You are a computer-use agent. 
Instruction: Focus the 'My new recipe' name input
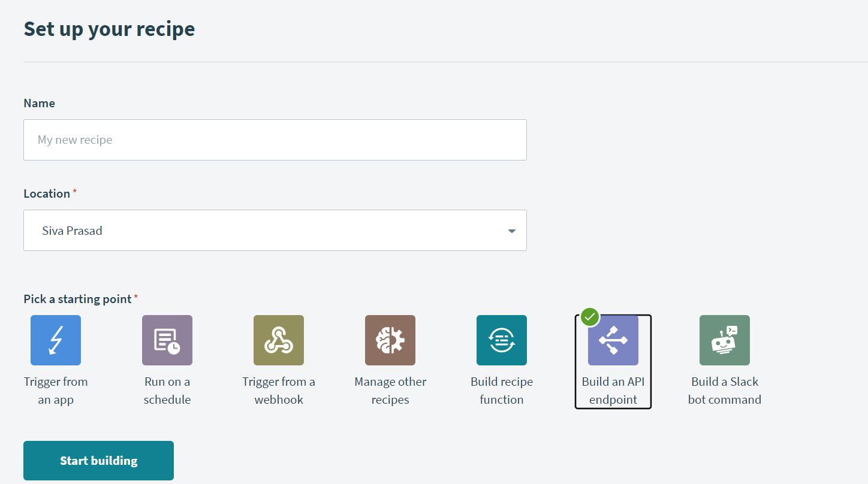coord(275,140)
